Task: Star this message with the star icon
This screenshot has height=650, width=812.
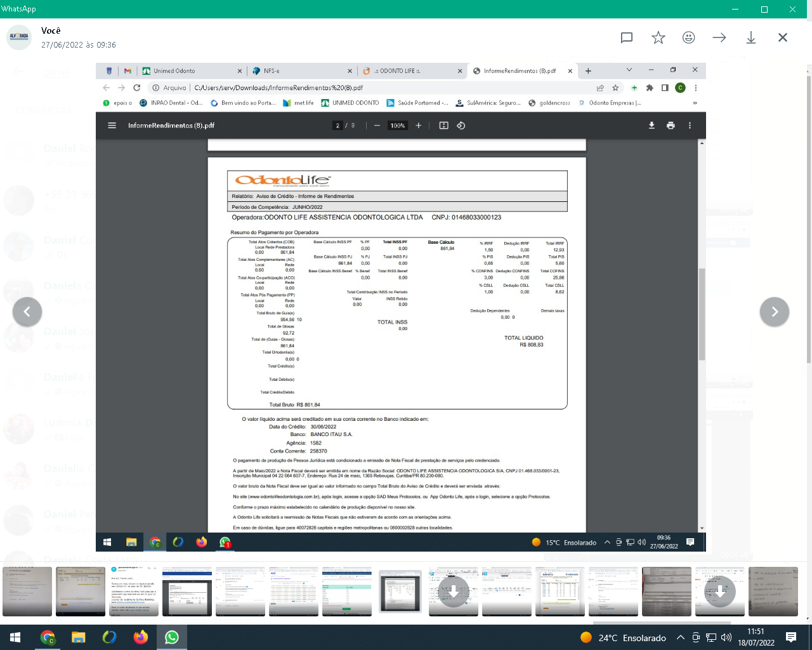Action: pos(658,37)
